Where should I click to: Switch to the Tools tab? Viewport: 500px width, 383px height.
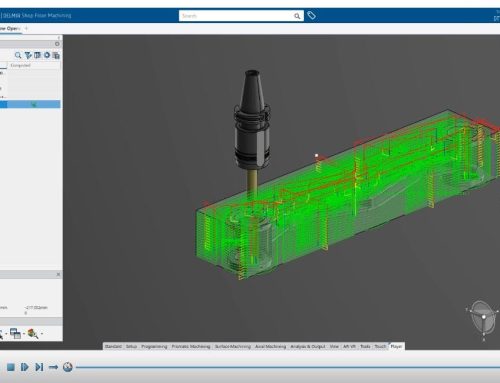point(365,347)
